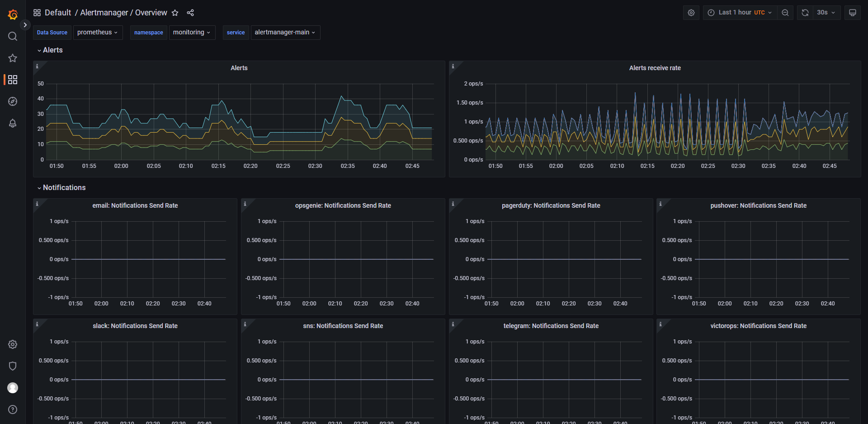This screenshot has height=424, width=868.
Task: Open the search dashboards icon
Action: pos(13,36)
